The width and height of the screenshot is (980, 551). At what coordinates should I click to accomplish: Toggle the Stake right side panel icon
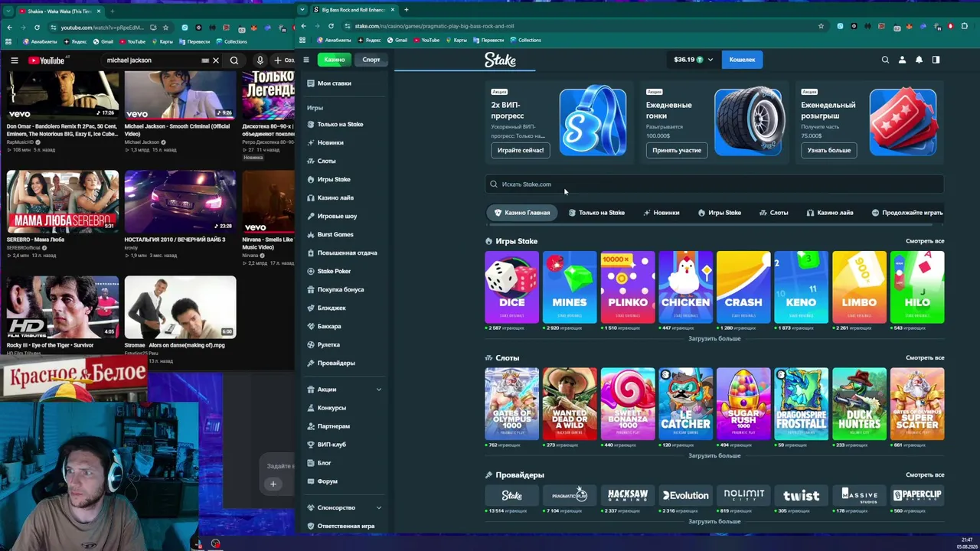pyautogui.click(x=936, y=60)
